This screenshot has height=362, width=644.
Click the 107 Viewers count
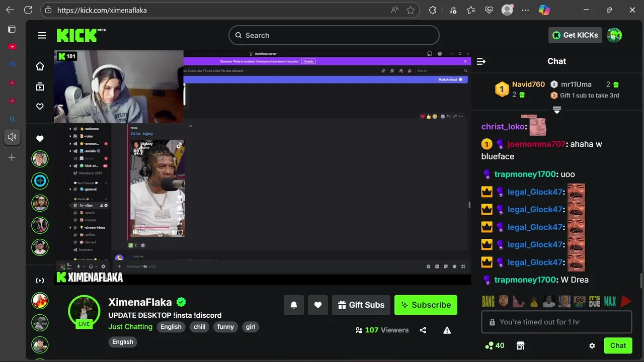pos(382,330)
